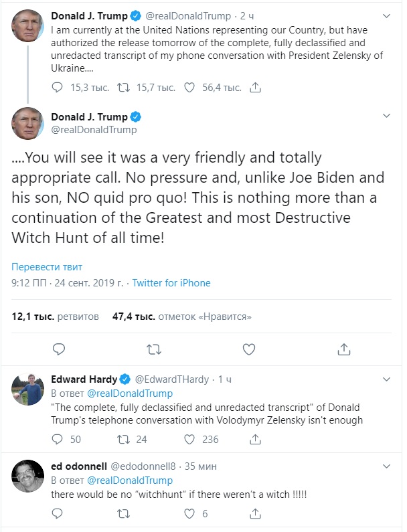Image resolution: width=407 pixels, height=532 pixels.
Task: Open the first tweet's dropdown chevron
Action: (x=386, y=15)
